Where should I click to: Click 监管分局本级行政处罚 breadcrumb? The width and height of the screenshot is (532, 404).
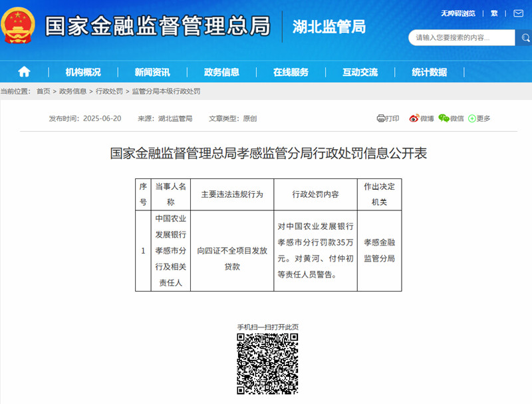click(166, 91)
